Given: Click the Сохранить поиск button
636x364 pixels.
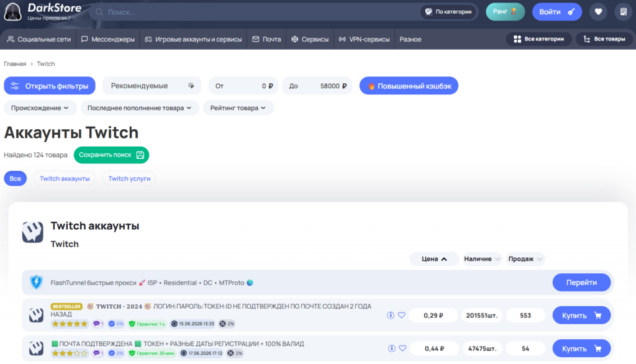Looking at the screenshot, I should (112, 155).
